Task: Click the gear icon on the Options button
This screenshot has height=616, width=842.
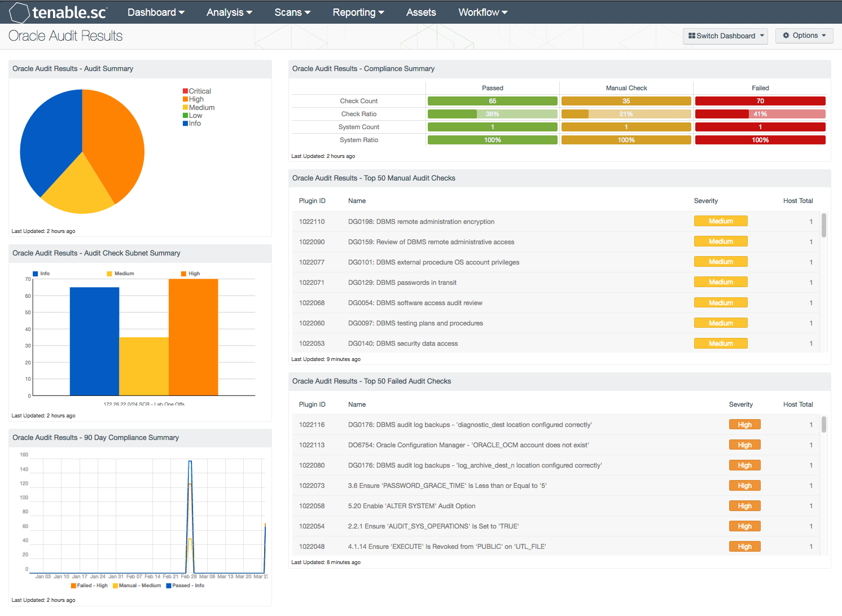Action: [x=786, y=35]
